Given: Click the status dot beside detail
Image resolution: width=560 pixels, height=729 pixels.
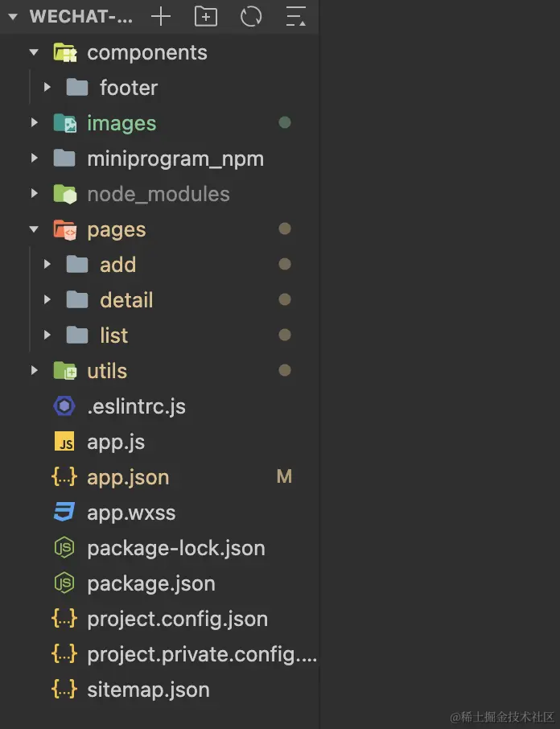Looking at the screenshot, I should pyautogui.click(x=284, y=299).
